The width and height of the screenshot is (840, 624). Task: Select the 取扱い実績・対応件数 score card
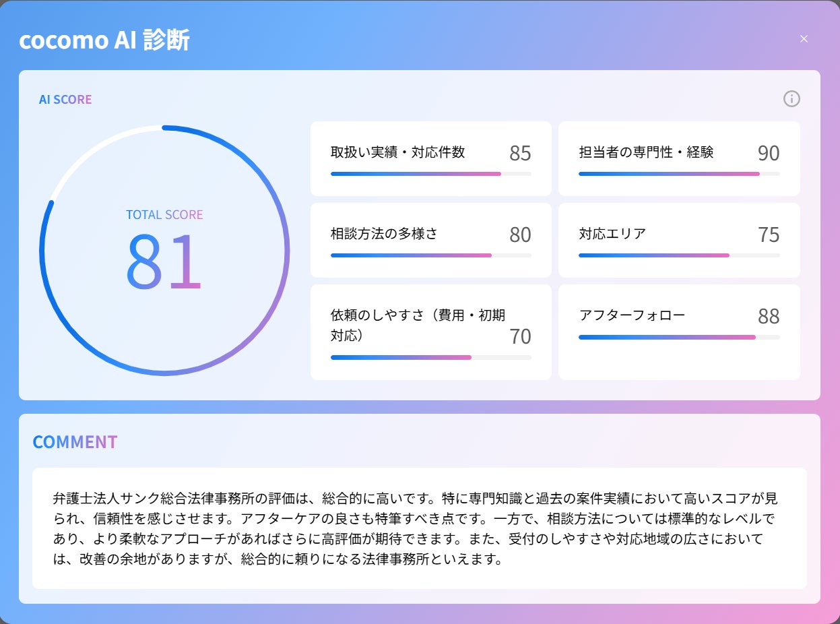430,158
